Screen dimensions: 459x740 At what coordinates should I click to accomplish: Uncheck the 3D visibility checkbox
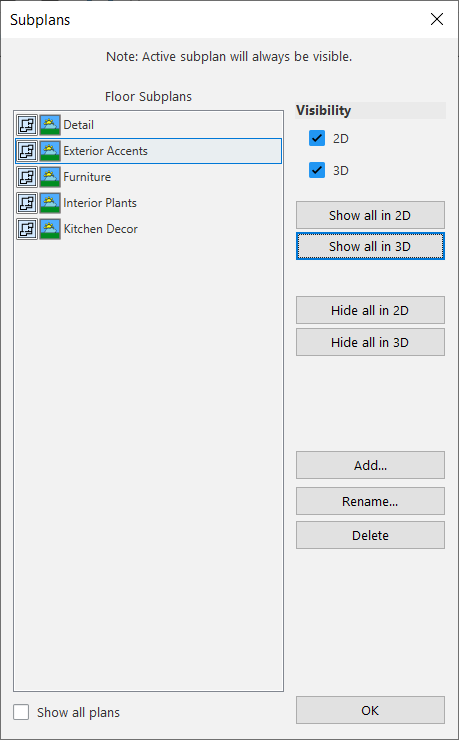tap(317, 170)
